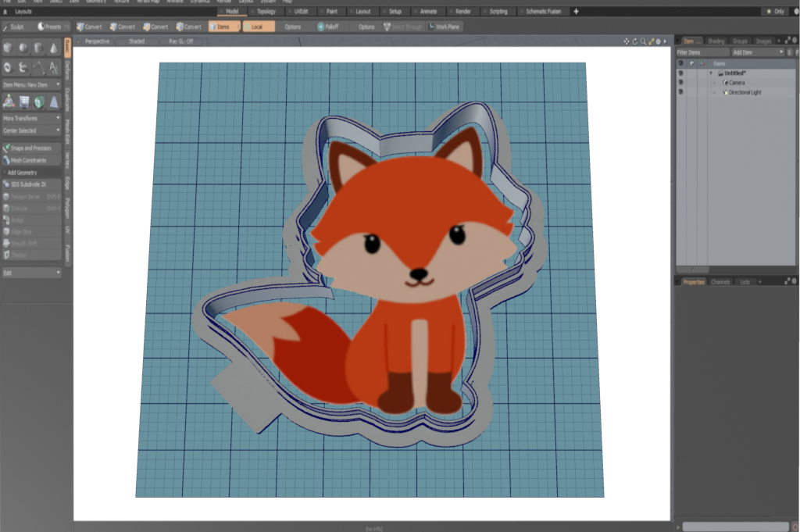This screenshot has height=532, width=800.
Task: Click the viewport right-arrow icon
Action: (x=665, y=41)
